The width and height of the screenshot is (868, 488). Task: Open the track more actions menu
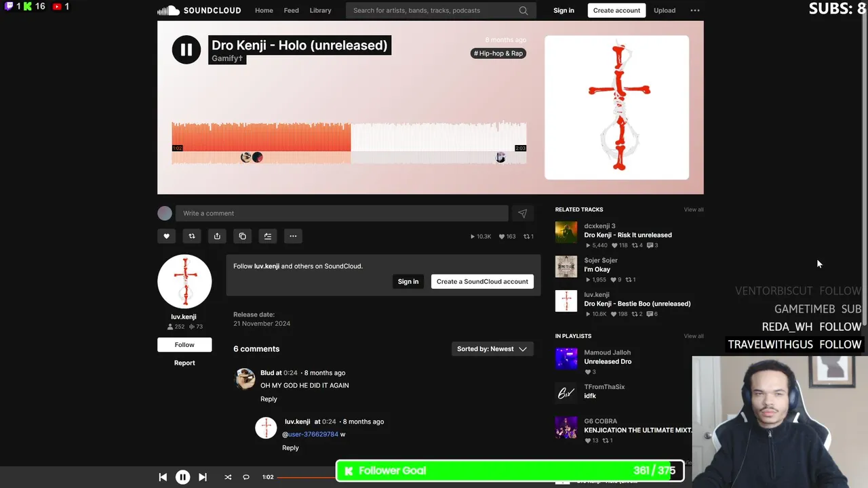(x=293, y=236)
